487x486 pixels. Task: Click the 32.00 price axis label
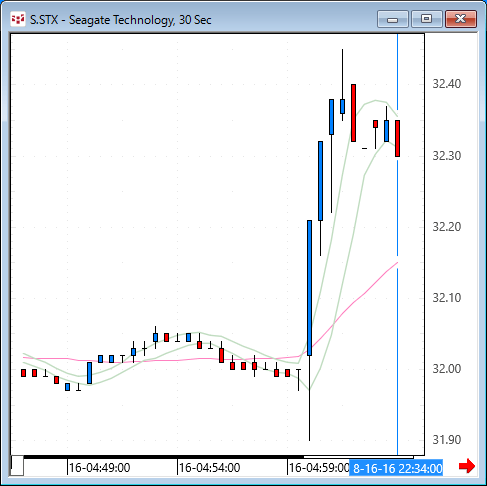447,369
